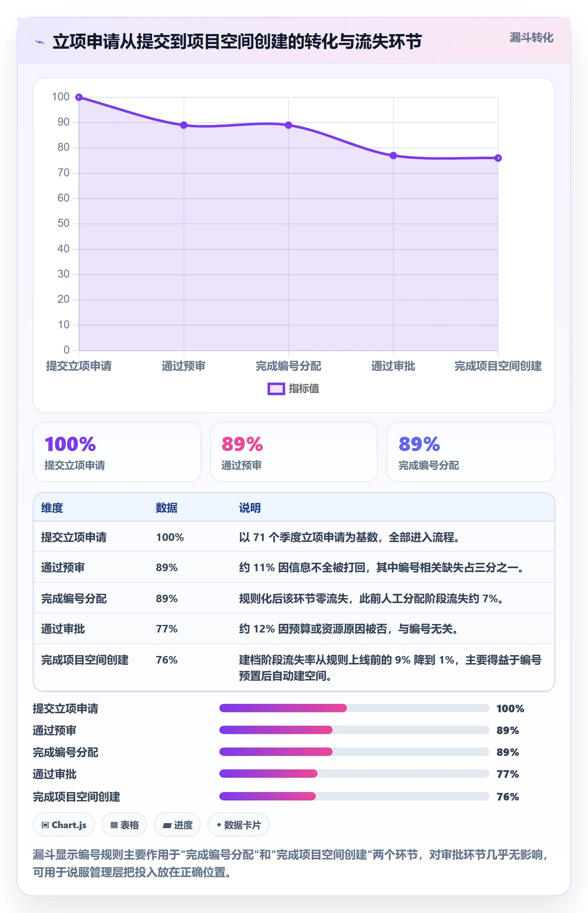The width and height of the screenshot is (588, 913).
Task: Click the 完成编号分配 progress bar
Action: [x=354, y=752]
